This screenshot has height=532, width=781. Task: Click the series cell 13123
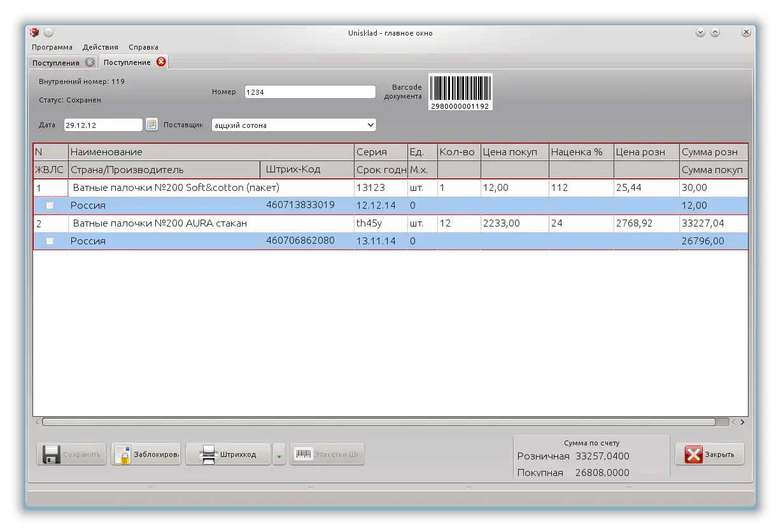[x=381, y=188]
